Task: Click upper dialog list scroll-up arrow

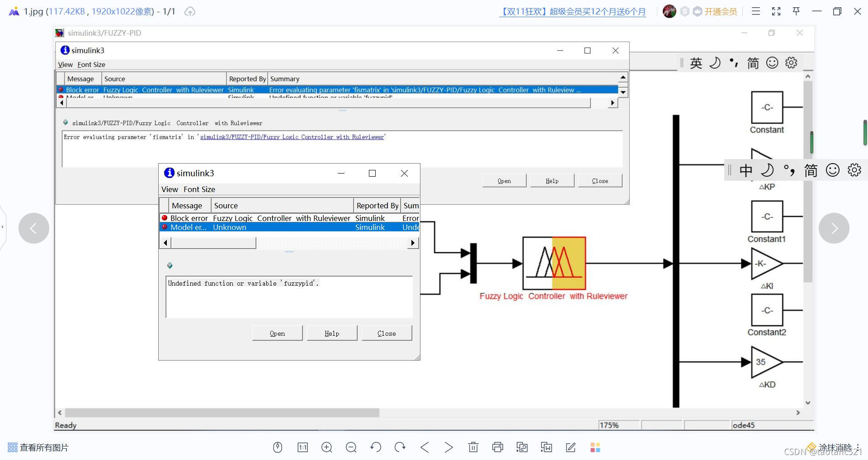Action: coord(623,77)
